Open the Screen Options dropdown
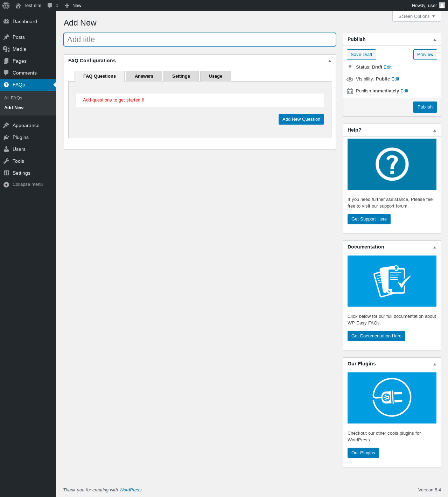This screenshot has width=448, height=497. pos(416,16)
